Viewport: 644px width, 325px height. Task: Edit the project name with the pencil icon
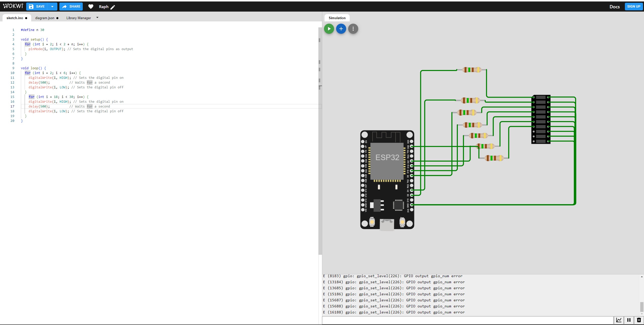[113, 7]
